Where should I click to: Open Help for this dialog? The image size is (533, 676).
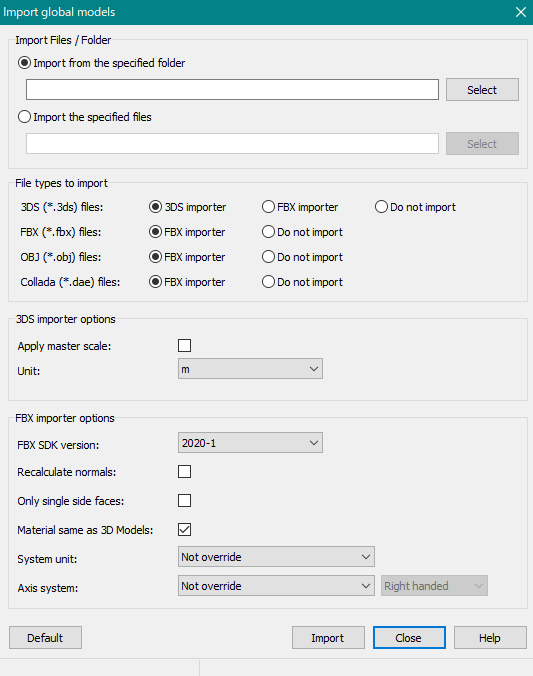[490, 638]
